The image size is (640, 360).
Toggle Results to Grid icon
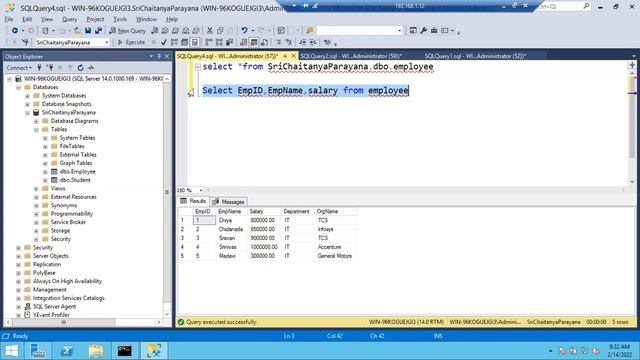254,42
